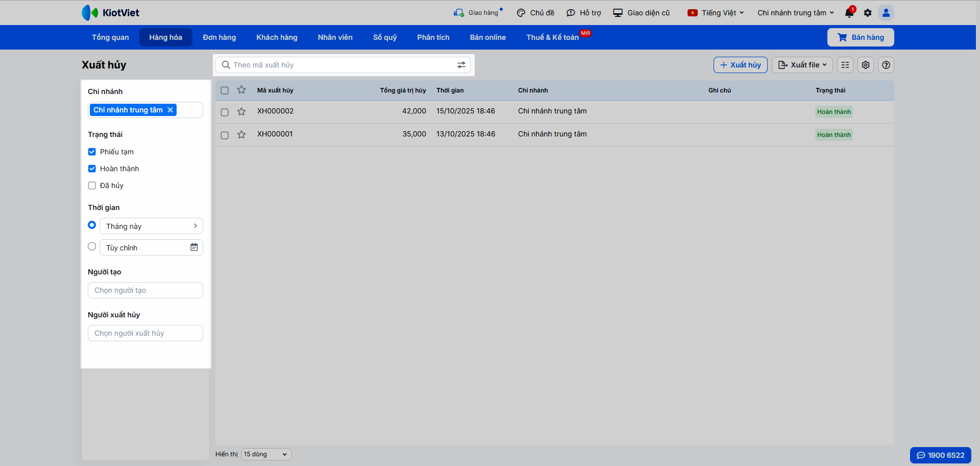Open the notifications bell

pos(849,13)
